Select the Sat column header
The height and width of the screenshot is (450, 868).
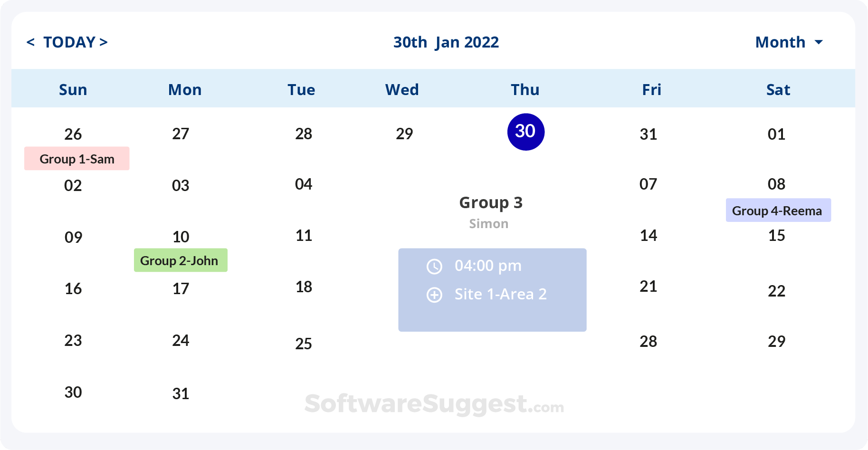click(778, 89)
